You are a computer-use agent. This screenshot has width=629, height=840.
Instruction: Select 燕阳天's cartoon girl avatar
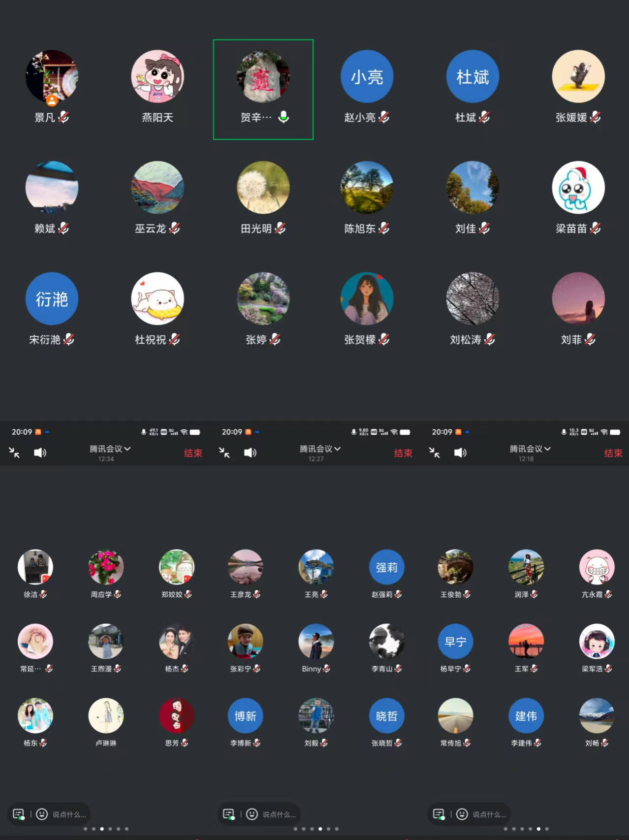[x=157, y=76]
